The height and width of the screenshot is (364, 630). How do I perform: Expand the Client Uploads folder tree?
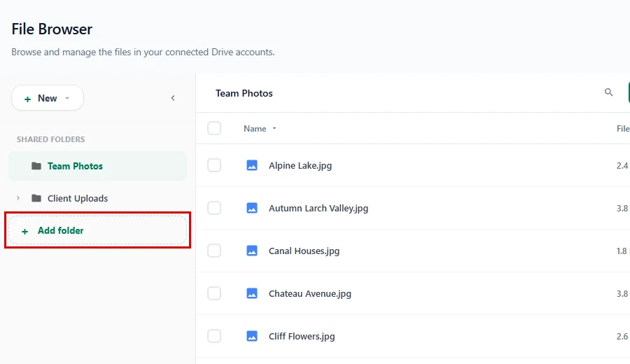tap(18, 198)
